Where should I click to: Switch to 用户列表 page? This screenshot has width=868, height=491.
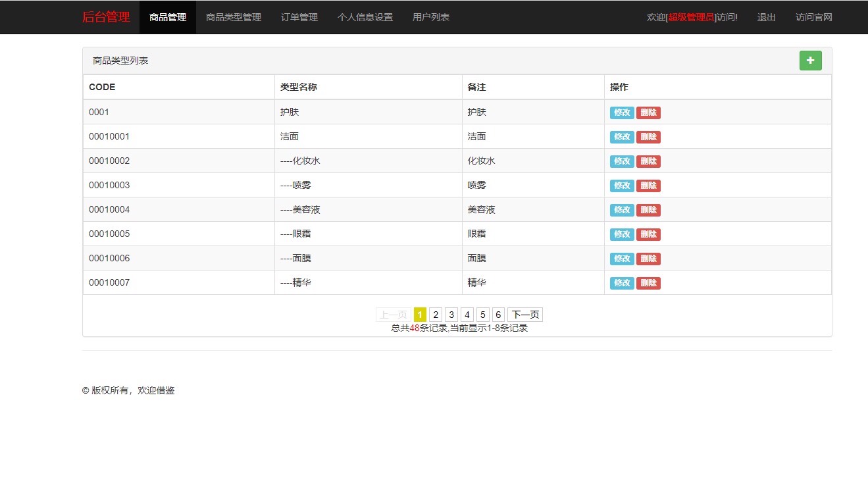pyautogui.click(x=431, y=17)
